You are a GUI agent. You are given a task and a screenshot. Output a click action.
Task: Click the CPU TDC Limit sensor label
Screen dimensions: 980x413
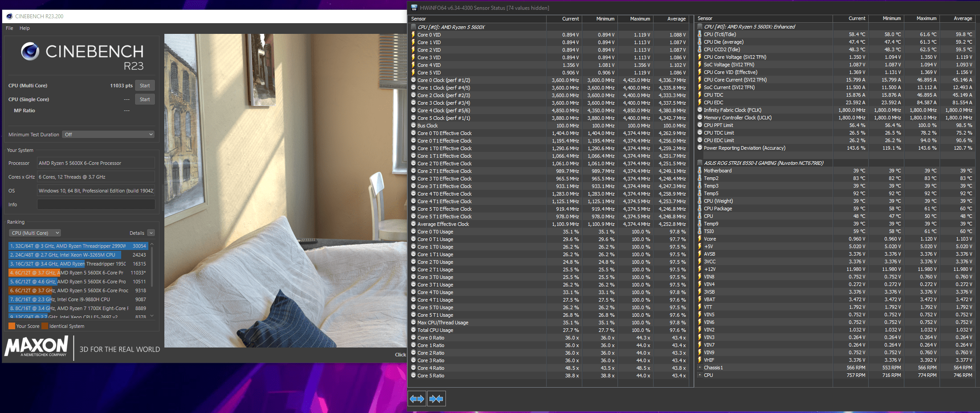point(719,133)
